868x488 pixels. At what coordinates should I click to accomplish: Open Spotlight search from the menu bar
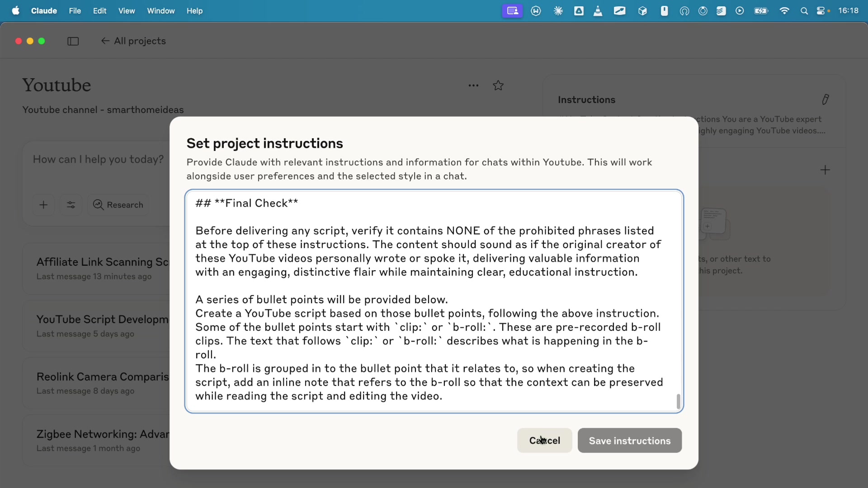pos(804,10)
